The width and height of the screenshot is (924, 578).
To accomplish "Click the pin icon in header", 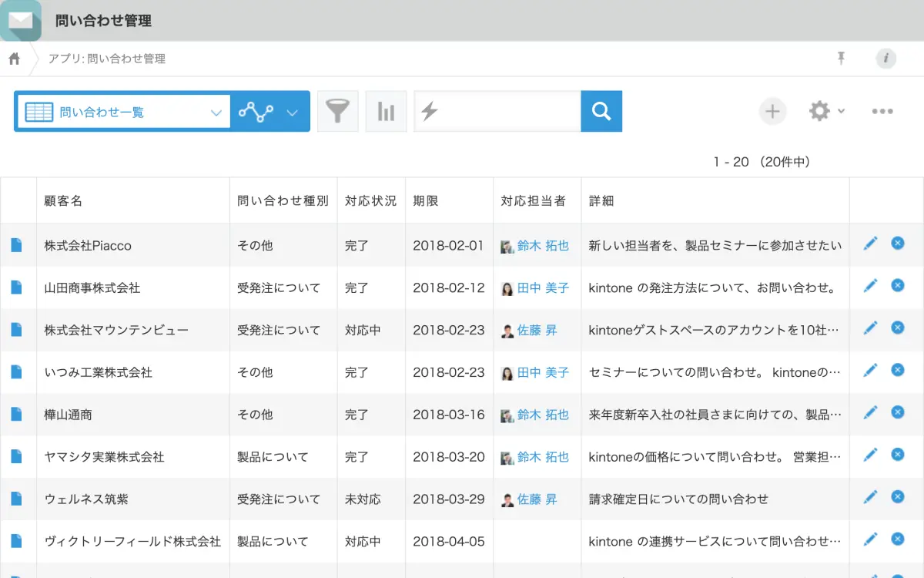I will [x=841, y=59].
